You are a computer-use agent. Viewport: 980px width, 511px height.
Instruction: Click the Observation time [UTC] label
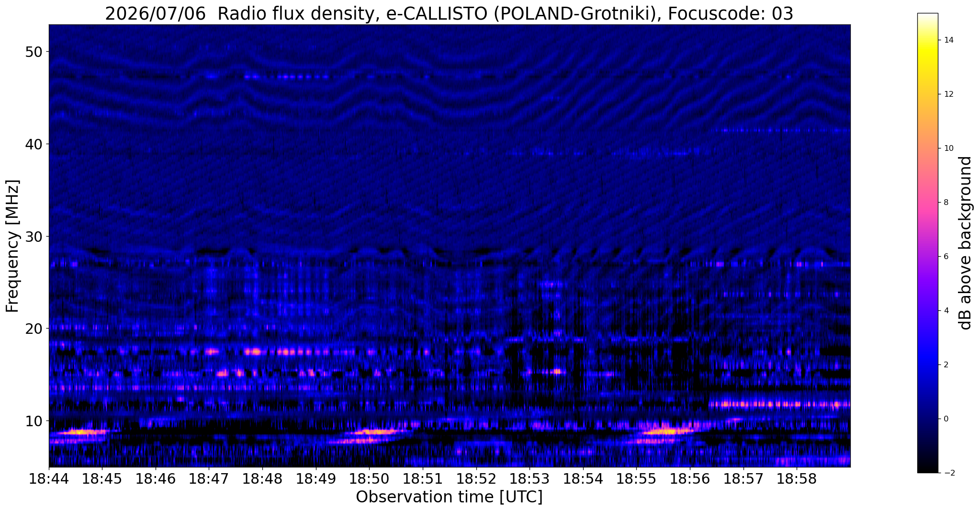coord(449,497)
